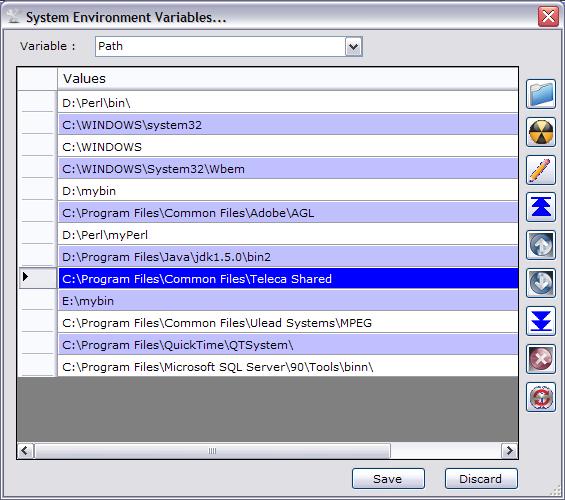Select the C:\WINDOWS\system32 entry
The width and height of the screenshot is (565, 500).
pos(288,125)
